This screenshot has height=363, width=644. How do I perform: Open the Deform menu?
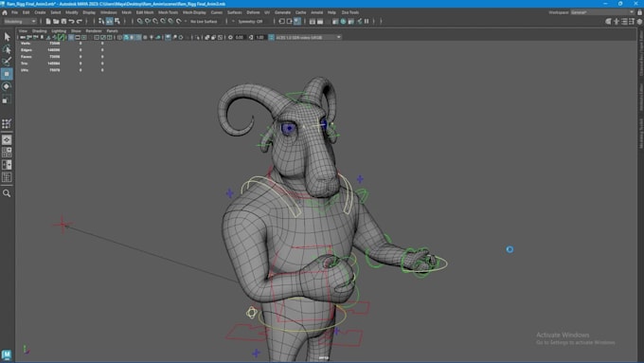253,12
